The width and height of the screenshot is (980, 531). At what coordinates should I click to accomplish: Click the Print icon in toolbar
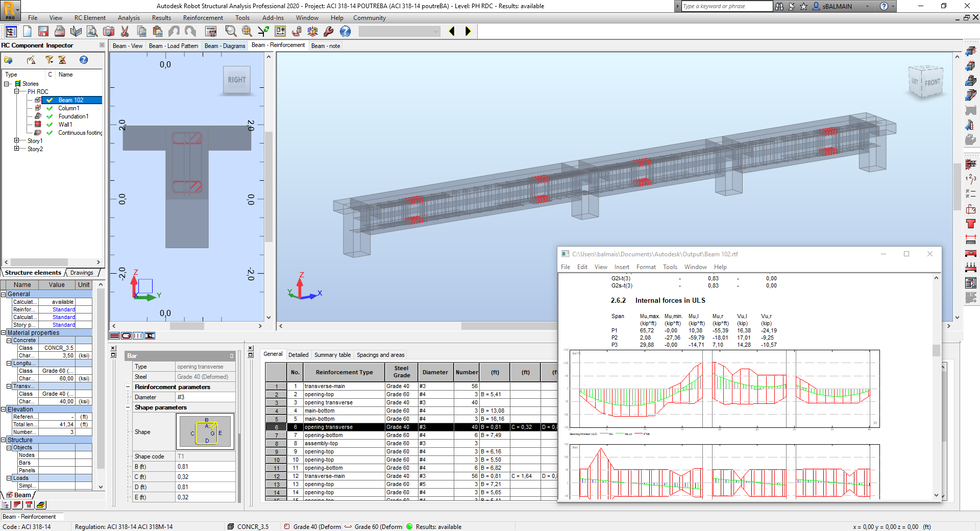coord(60,32)
